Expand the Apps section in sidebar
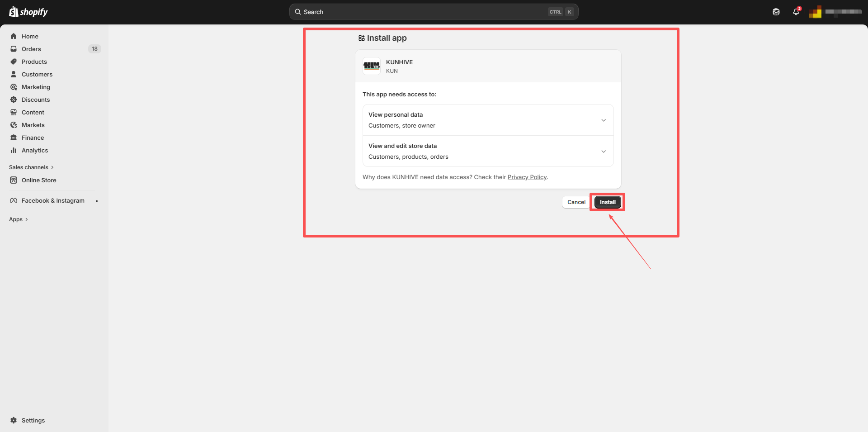The height and width of the screenshot is (432, 868). pyautogui.click(x=19, y=219)
